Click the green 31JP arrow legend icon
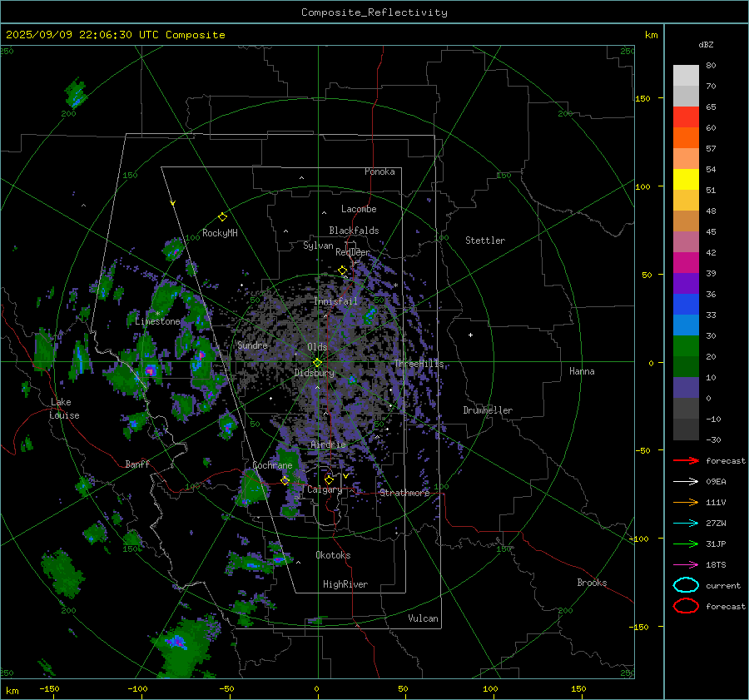 [x=686, y=544]
